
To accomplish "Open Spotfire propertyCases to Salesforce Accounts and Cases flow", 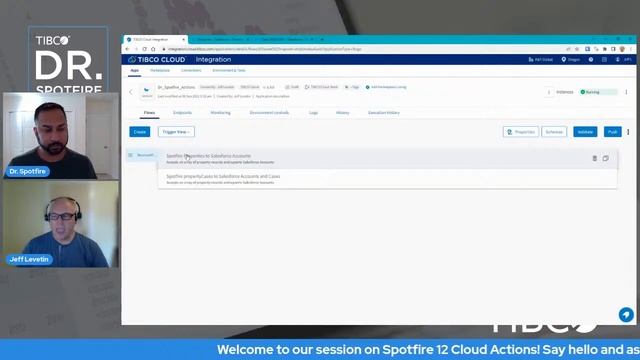I will pyautogui.click(x=387, y=179).
